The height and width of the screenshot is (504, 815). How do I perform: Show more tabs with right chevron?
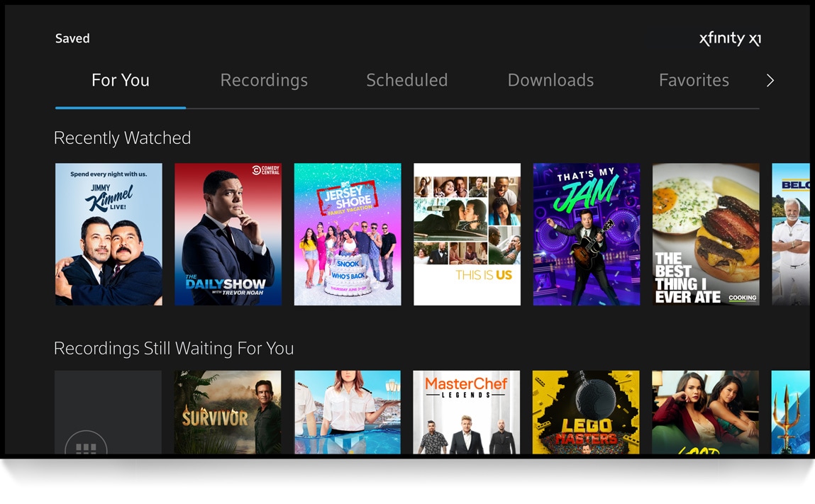770,81
